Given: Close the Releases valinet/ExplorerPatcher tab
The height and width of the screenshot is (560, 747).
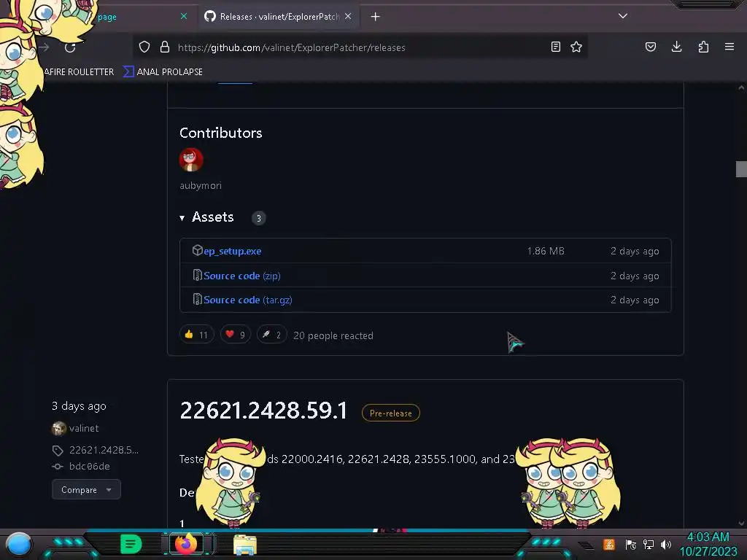Looking at the screenshot, I should click(x=348, y=16).
